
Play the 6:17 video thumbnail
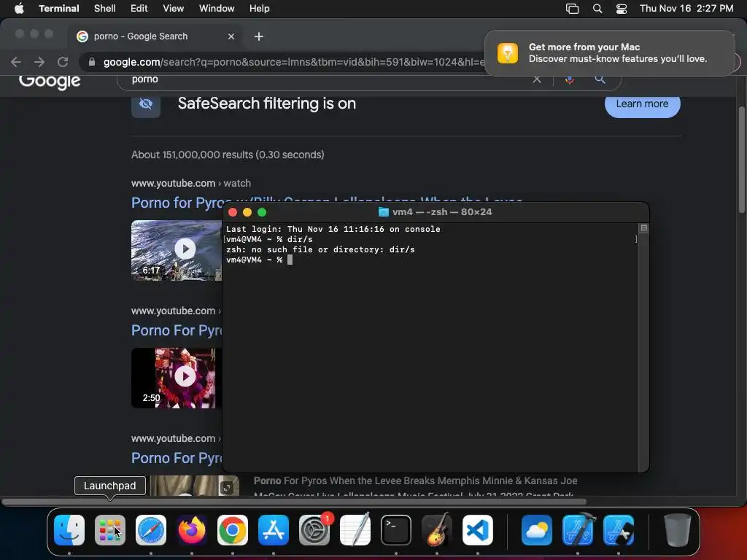(x=177, y=250)
